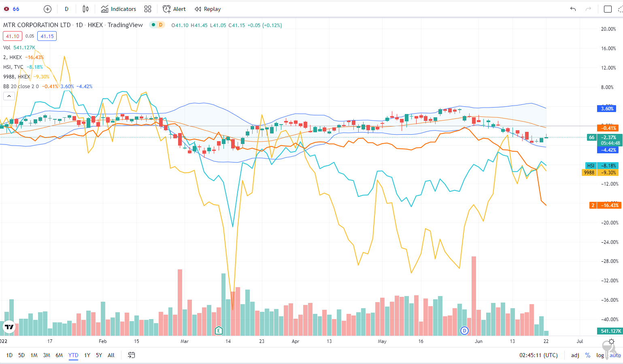Open the layout selection square icon

point(608,9)
